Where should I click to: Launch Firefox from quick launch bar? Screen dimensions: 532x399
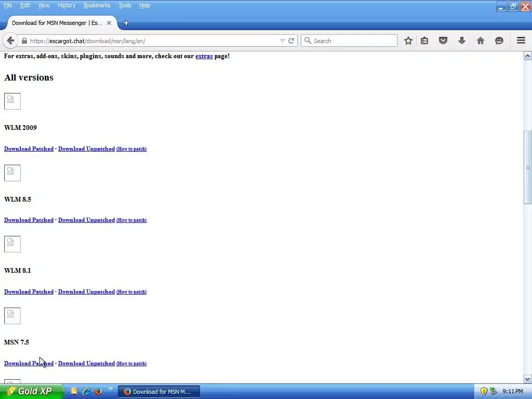pyautogui.click(x=98, y=391)
